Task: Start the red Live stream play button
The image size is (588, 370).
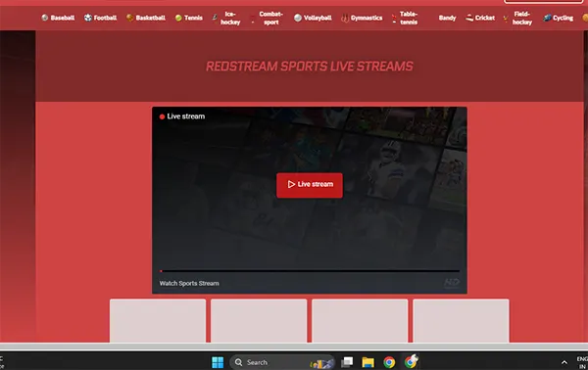Action: coord(310,185)
